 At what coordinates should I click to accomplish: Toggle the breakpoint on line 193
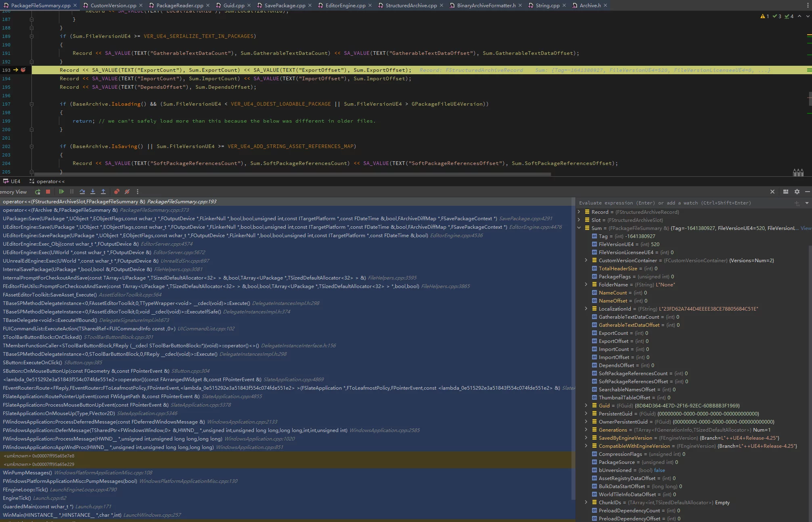tap(23, 70)
